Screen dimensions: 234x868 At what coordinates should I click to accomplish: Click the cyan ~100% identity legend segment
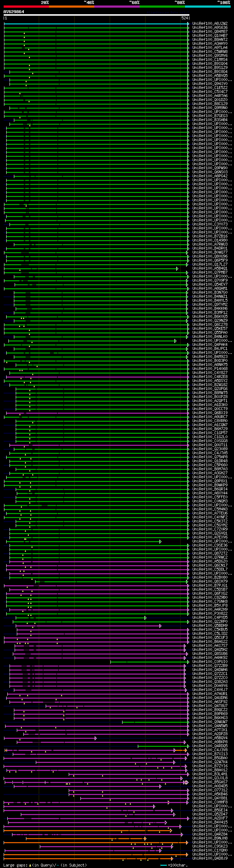pos(208,7)
